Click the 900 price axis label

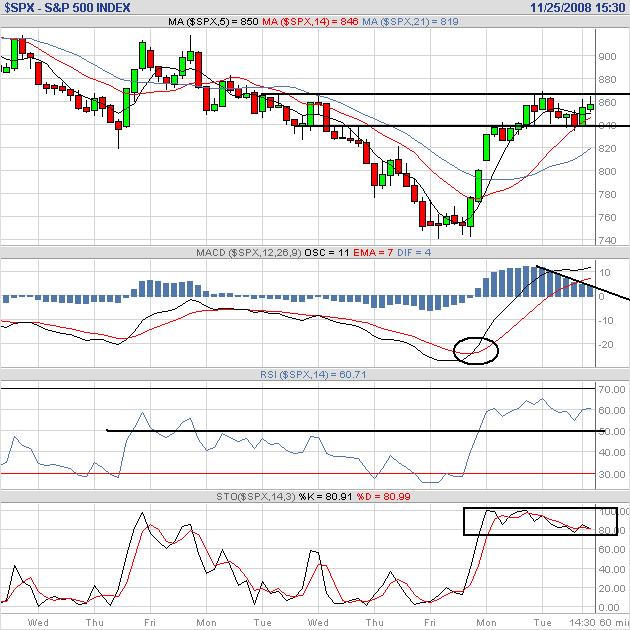pos(607,57)
